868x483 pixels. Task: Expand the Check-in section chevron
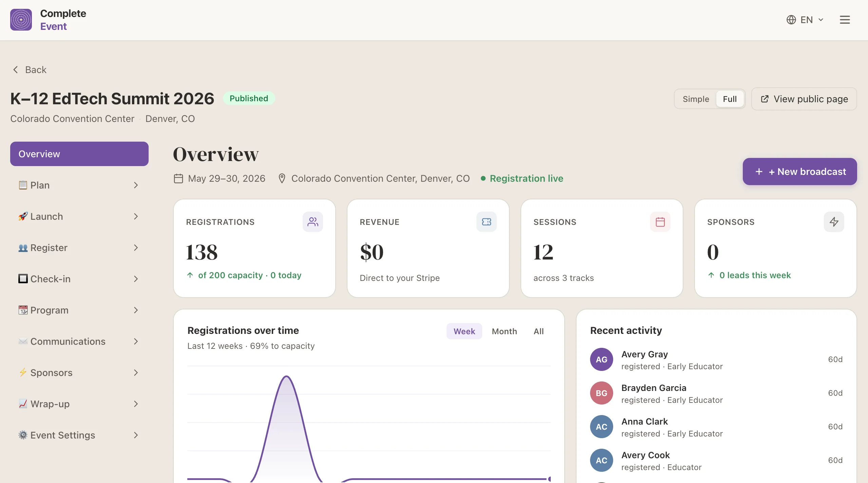coord(136,279)
